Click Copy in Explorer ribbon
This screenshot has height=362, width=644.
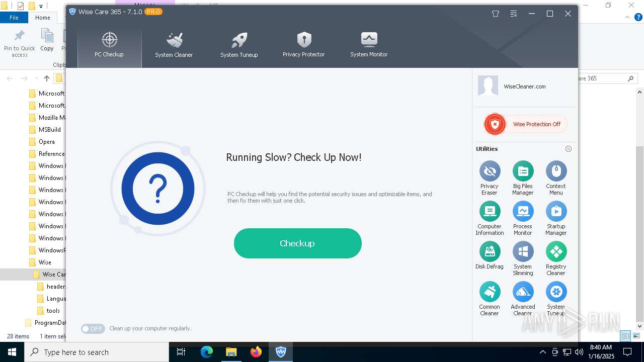tap(47, 40)
